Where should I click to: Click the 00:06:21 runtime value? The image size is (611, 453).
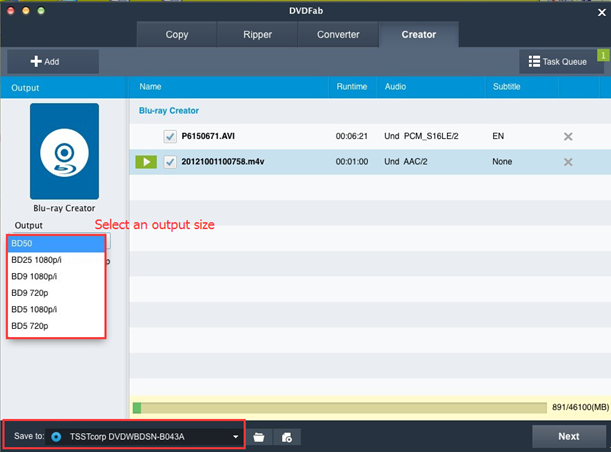pyautogui.click(x=351, y=136)
